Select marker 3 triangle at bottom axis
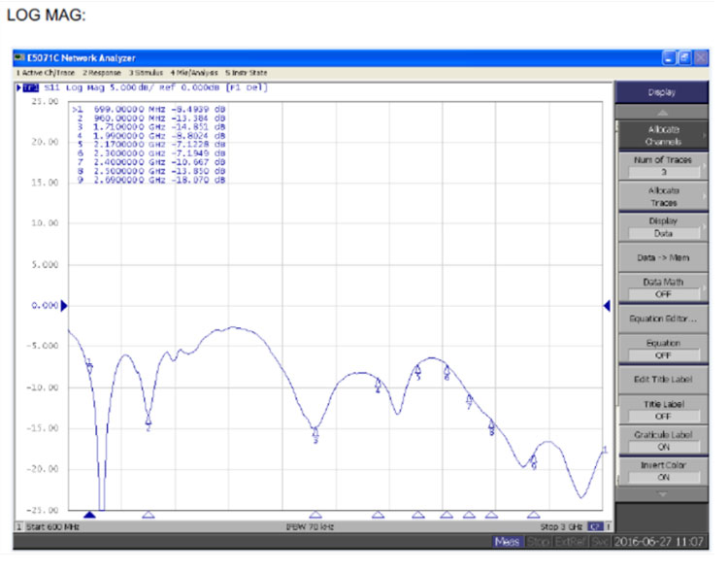The image size is (728, 572). click(315, 515)
